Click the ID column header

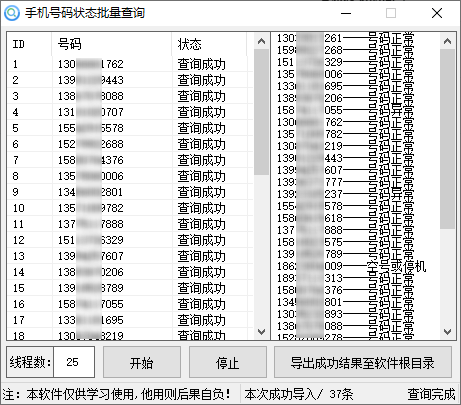[x=29, y=44]
